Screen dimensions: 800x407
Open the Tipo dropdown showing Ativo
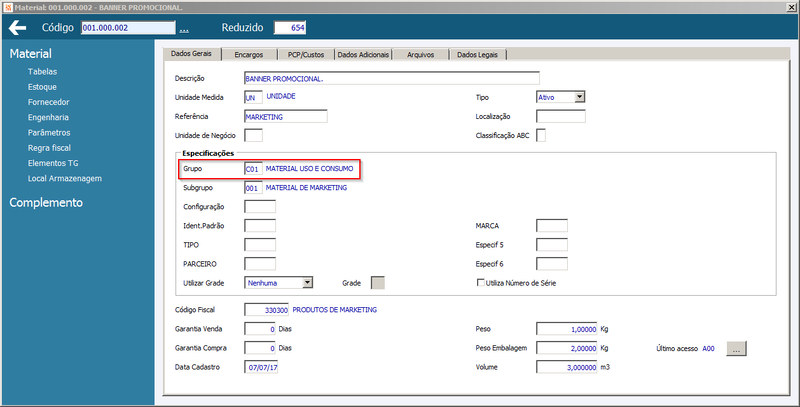(561, 97)
